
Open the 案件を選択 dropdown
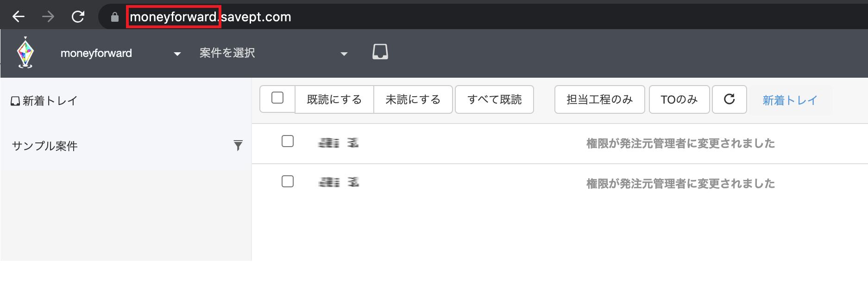[x=273, y=53]
